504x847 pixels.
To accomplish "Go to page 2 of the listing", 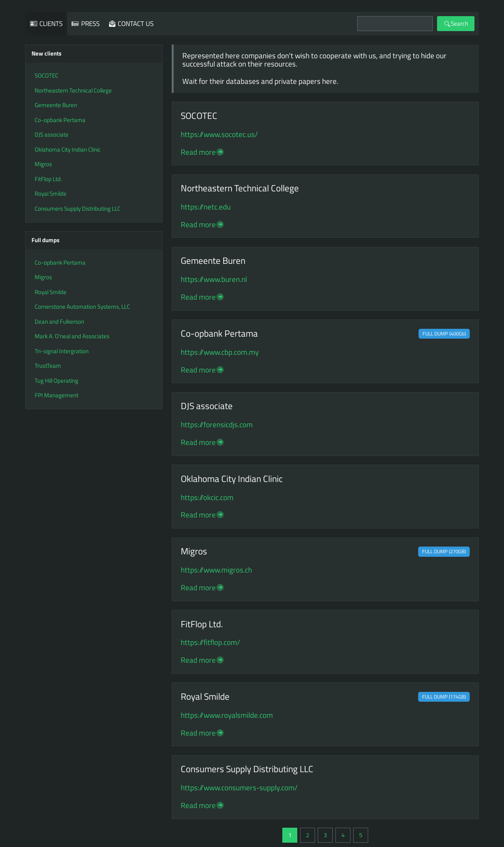I will pyautogui.click(x=308, y=835).
